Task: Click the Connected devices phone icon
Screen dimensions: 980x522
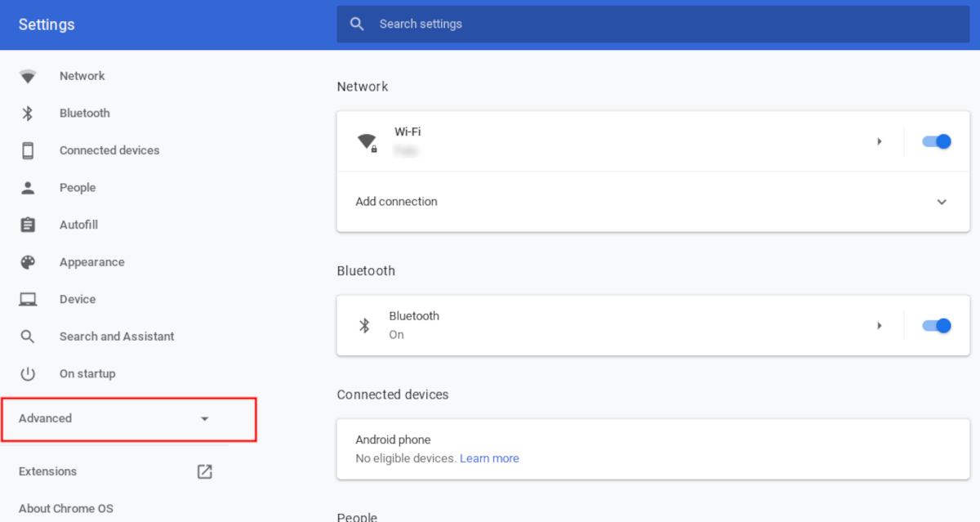Action: point(27,150)
